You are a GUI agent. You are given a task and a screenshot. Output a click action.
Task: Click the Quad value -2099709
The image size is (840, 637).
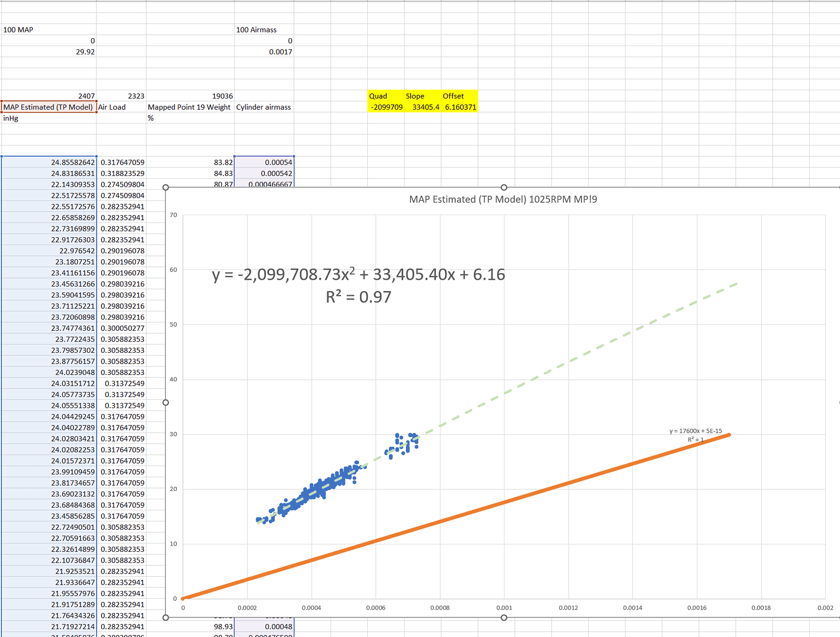pyautogui.click(x=385, y=107)
